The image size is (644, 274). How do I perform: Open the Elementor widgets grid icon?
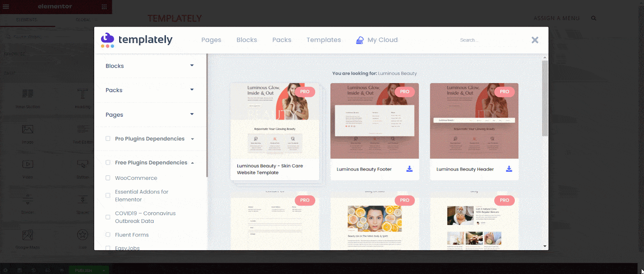(x=104, y=6)
